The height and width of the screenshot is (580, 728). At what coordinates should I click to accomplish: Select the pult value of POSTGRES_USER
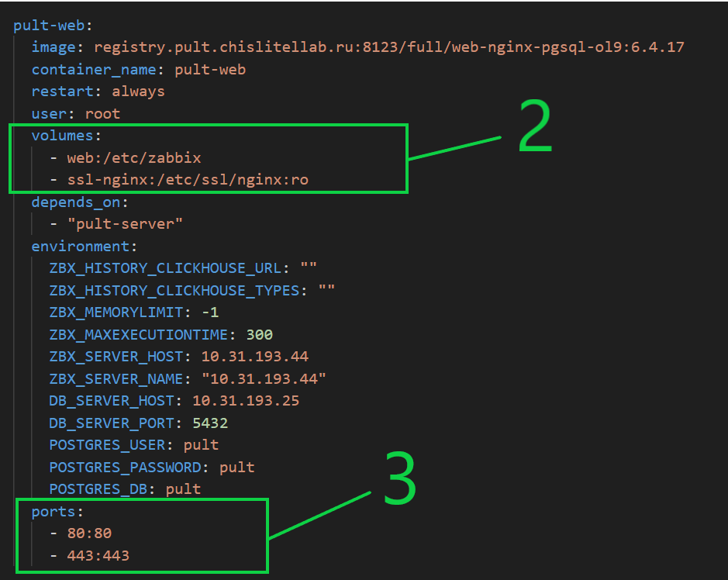click(201, 445)
